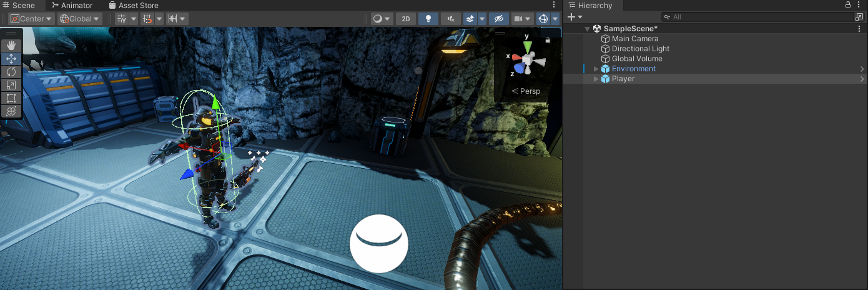Click the white sphere object in scene
This screenshot has width=868, height=290.
[379, 244]
